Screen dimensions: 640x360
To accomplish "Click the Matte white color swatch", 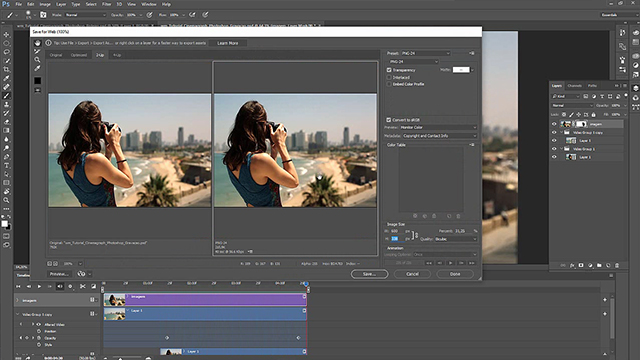I will coord(461,70).
